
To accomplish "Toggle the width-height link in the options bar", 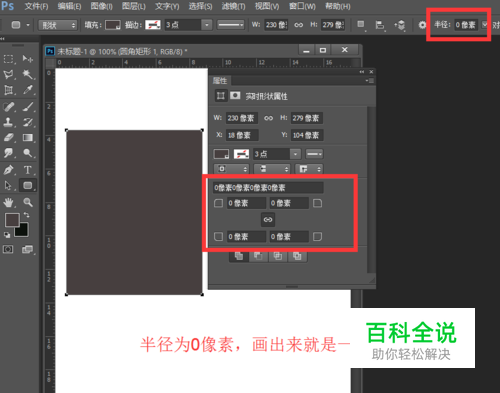I will [x=299, y=25].
